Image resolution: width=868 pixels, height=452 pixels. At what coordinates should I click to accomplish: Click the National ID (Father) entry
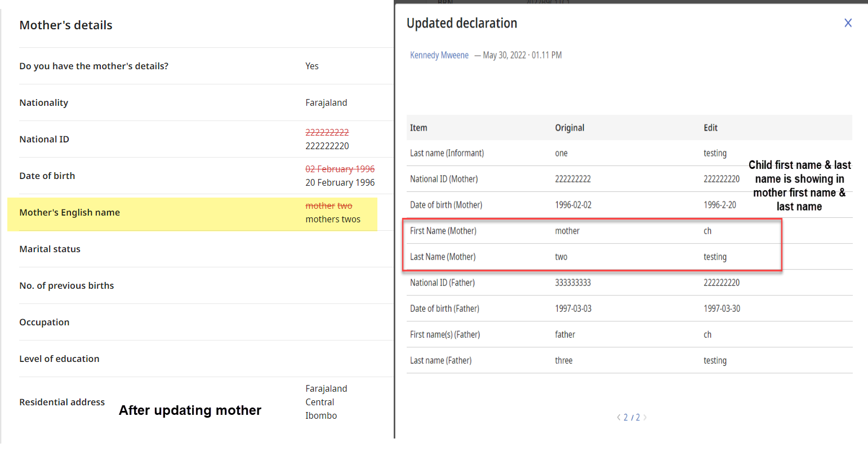point(446,283)
